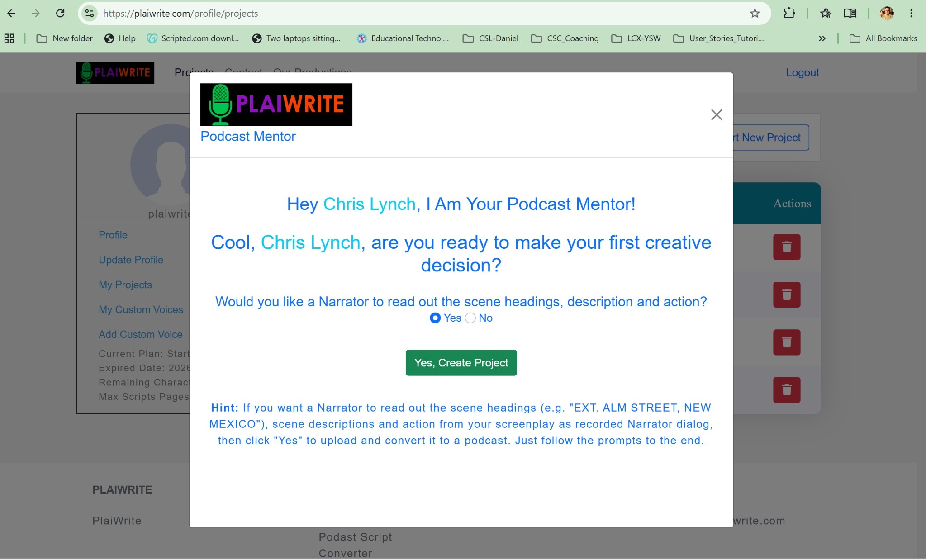Log out via the Logout link

click(802, 72)
